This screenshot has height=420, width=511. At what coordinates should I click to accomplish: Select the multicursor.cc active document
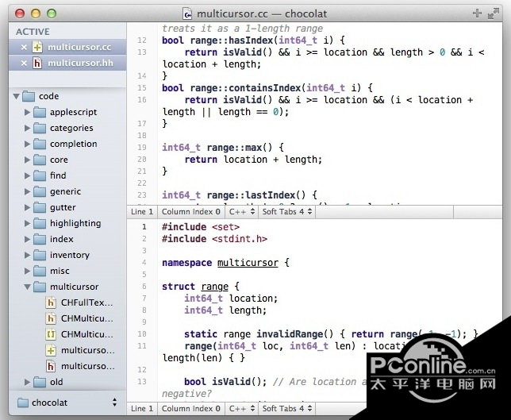pos(67,48)
